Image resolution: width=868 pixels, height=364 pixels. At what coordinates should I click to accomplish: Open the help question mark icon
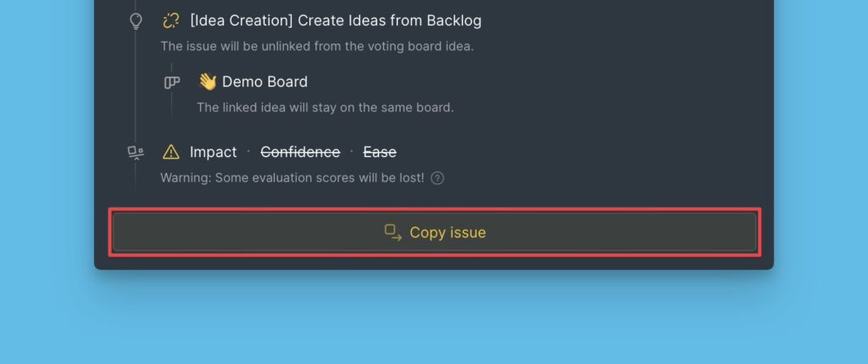(x=437, y=178)
